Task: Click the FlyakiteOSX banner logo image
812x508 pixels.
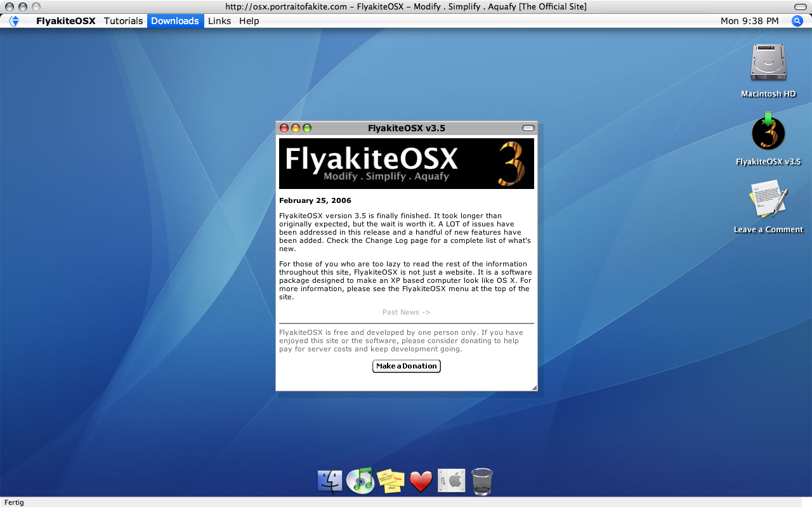Action: pyautogui.click(x=407, y=164)
